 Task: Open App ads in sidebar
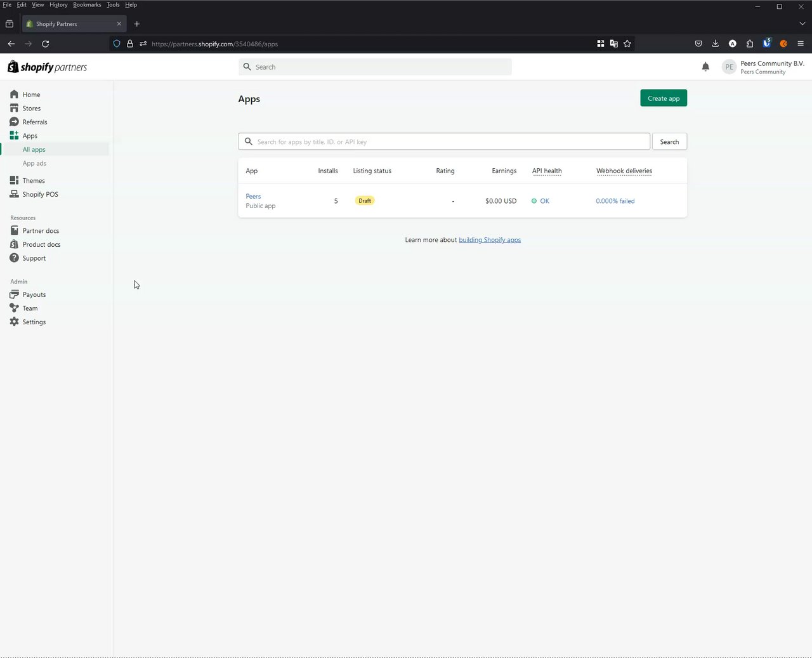coord(34,163)
